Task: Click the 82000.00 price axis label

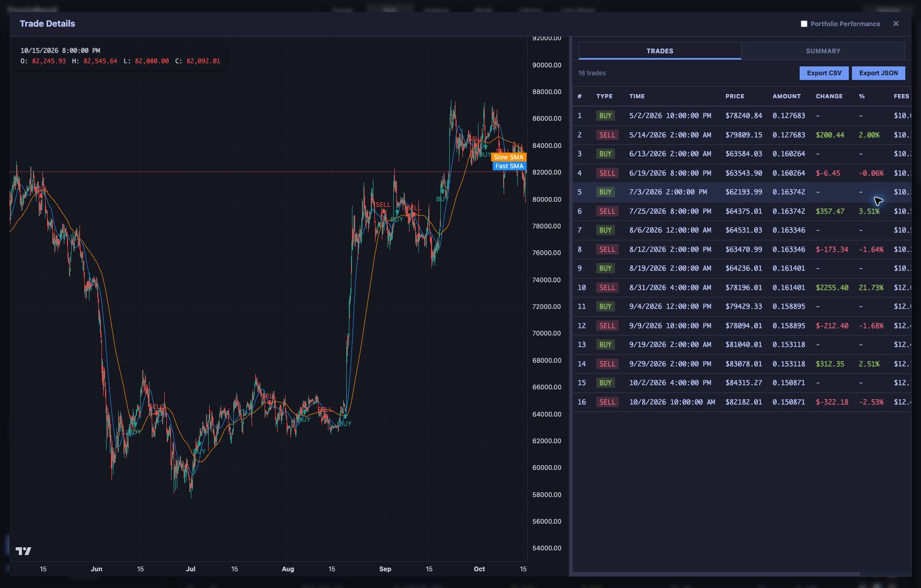Action: 547,172
